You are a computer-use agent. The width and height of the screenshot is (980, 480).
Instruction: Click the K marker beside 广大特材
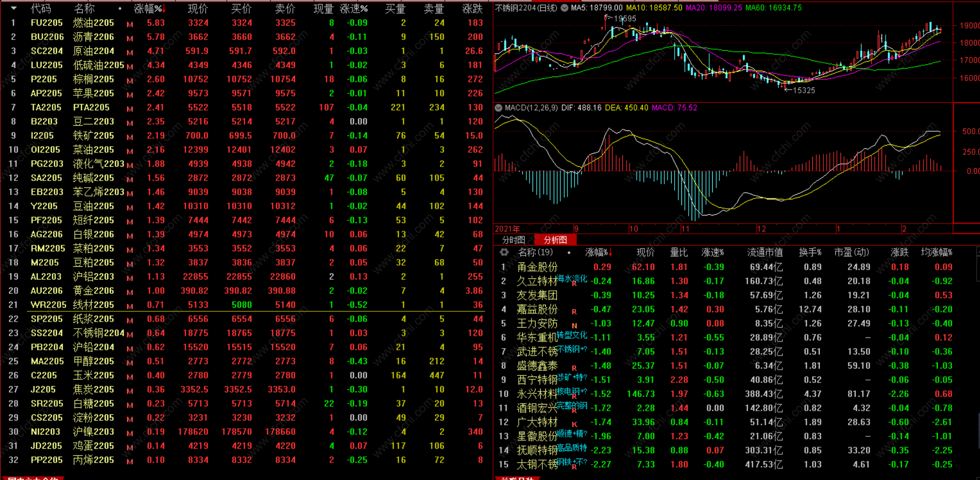click(574, 424)
